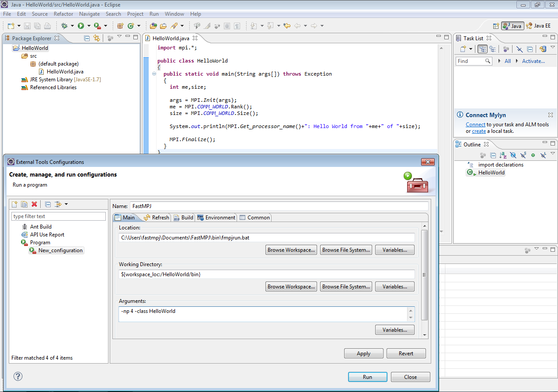The height and width of the screenshot is (392, 558).
Task: Click the Apply button
Action: click(364, 354)
